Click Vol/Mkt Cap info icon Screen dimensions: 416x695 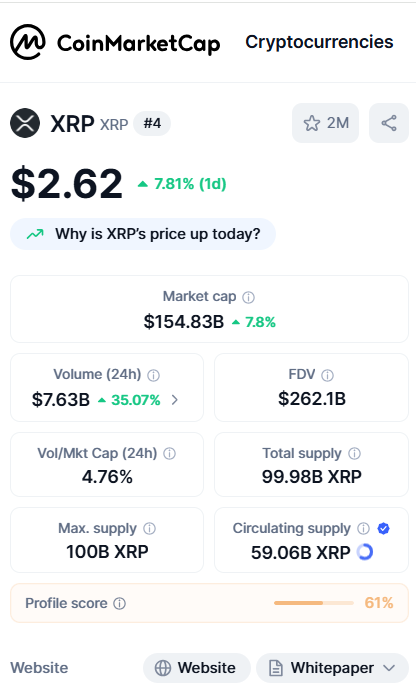[x=169, y=453]
